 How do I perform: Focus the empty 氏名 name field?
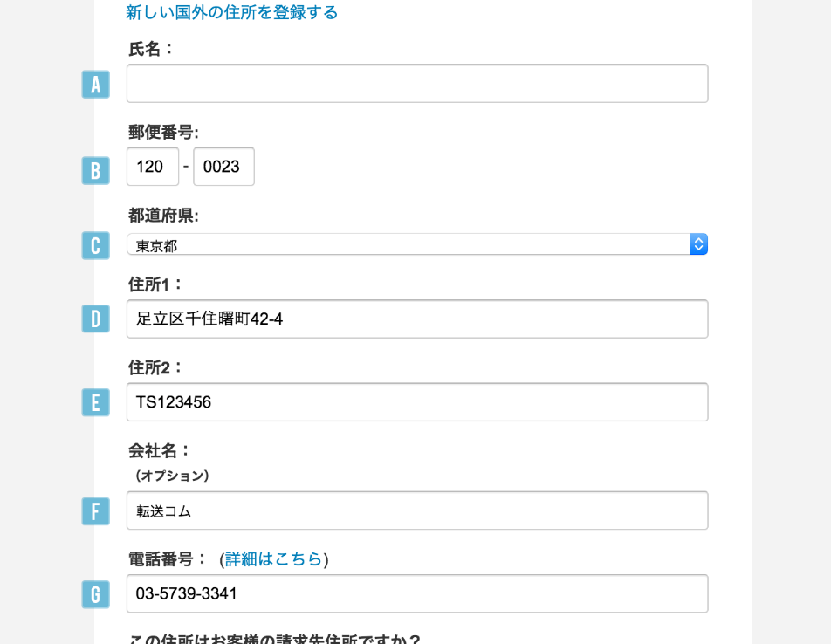coord(417,84)
